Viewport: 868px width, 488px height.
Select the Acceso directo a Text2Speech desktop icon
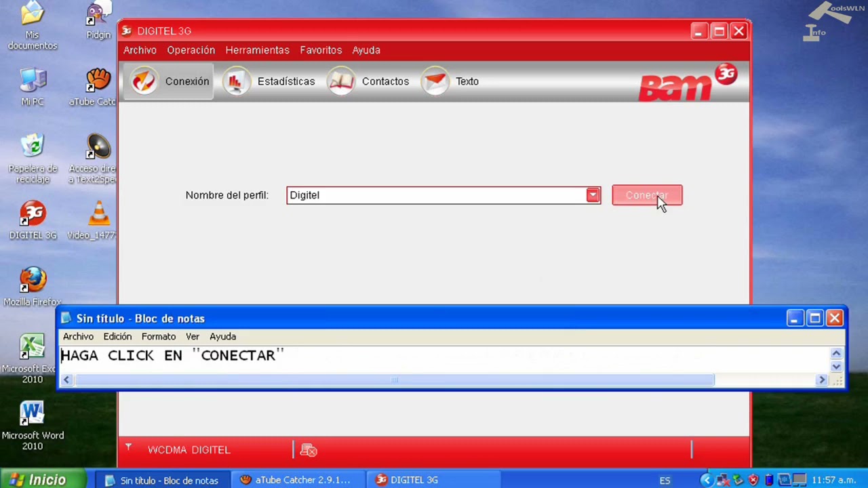94,159
